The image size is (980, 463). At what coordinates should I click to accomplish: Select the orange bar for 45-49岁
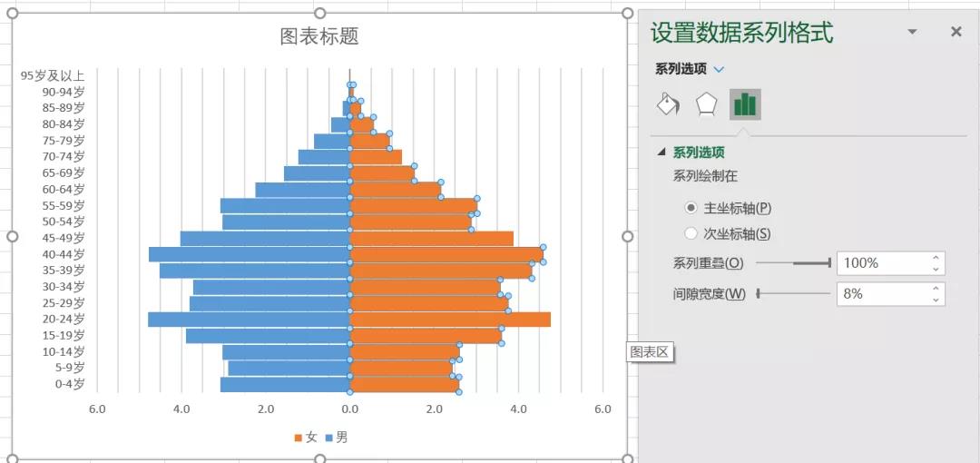[431, 239]
